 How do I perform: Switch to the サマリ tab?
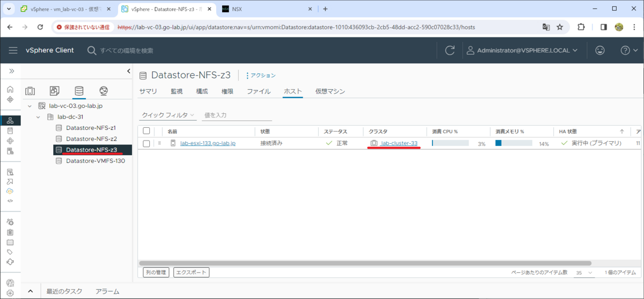(148, 91)
